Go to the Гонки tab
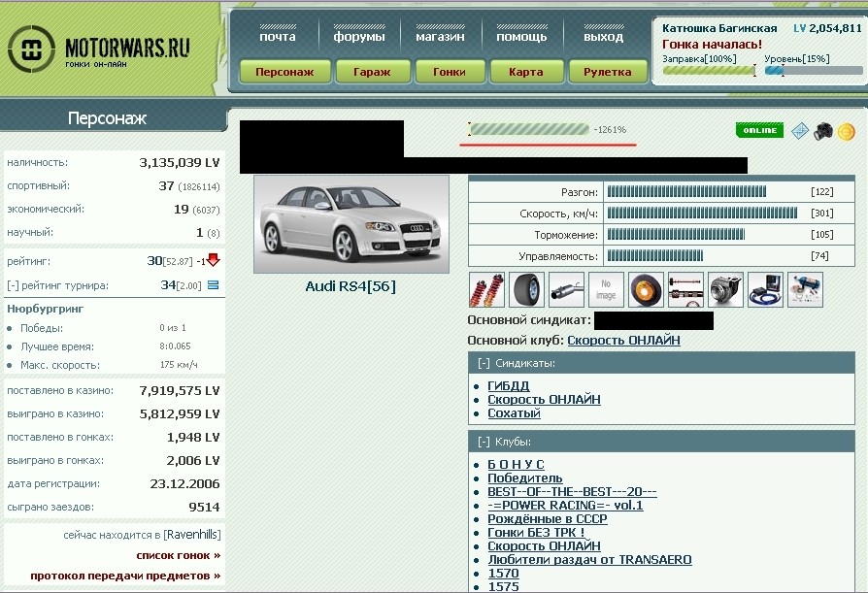 point(450,72)
